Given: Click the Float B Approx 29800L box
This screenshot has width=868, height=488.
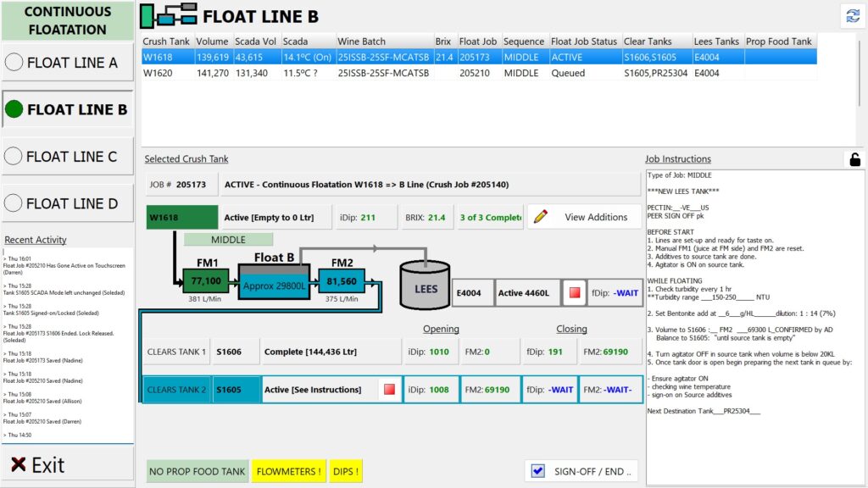Looking at the screenshot, I should click(x=274, y=281).
